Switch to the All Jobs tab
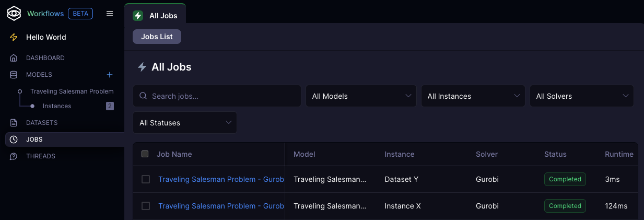644x220 pixels. click(156, 16)
